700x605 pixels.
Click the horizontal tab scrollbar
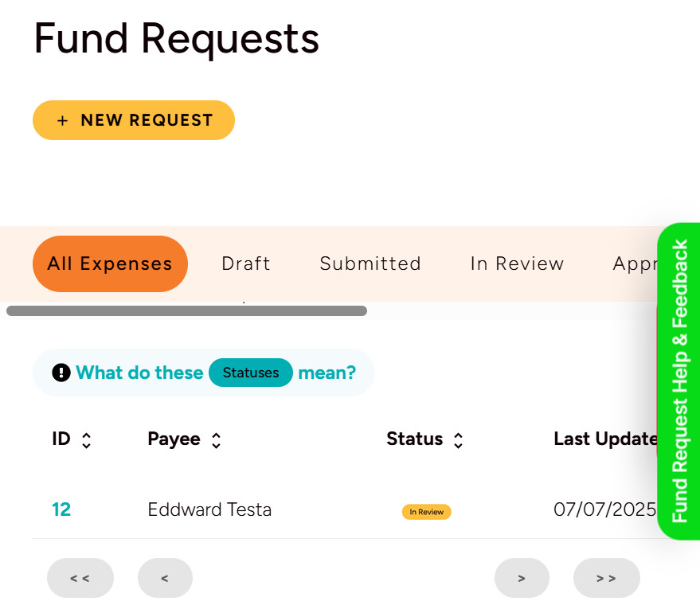[186, 311]
